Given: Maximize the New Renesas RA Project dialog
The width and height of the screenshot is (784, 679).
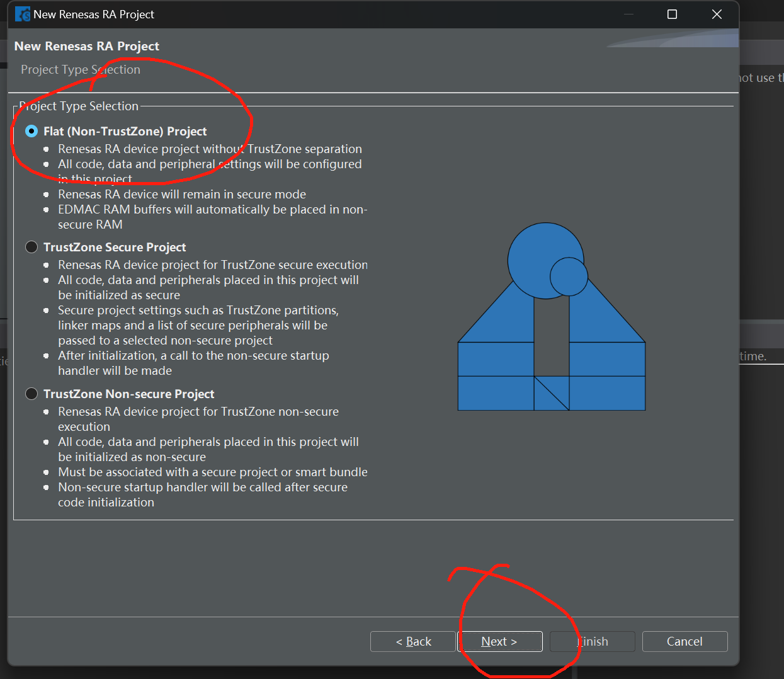Looking at the screenshot, I should coord(672,14).
